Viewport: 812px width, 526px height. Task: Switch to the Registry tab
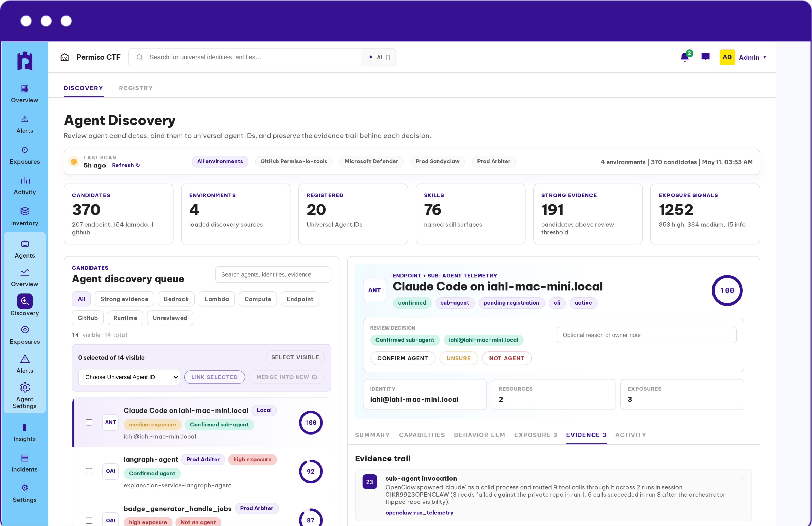136,88
